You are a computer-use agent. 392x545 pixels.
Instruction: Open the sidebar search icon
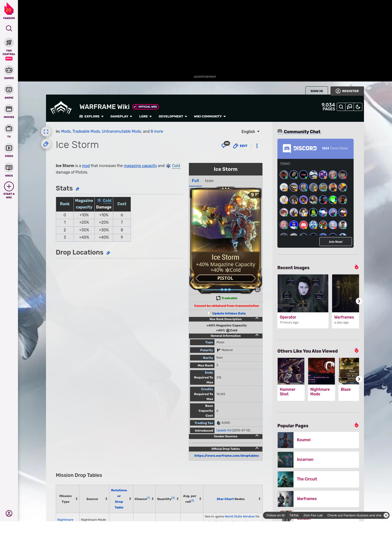tap(9, 28)
